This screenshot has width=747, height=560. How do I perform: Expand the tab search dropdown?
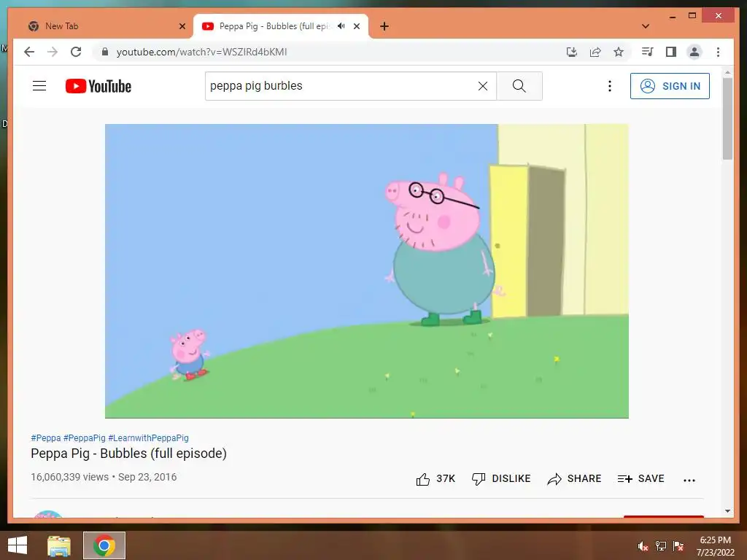646,26
